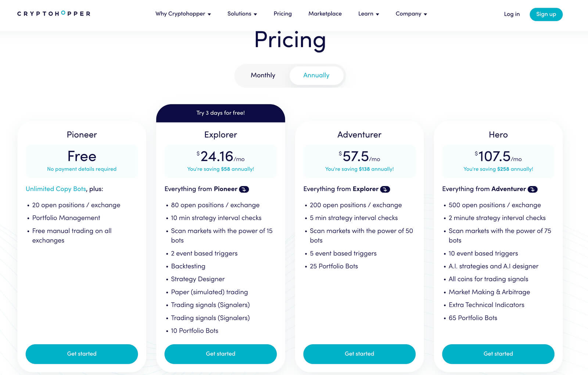The image size is (588, 375).
Task: Get started with the Pioneer plan
Action: [x=82, y=354]
